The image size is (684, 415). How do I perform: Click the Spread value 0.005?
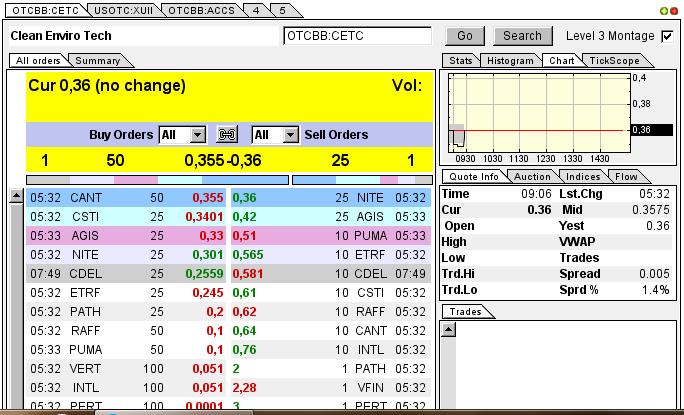(654, 274)
